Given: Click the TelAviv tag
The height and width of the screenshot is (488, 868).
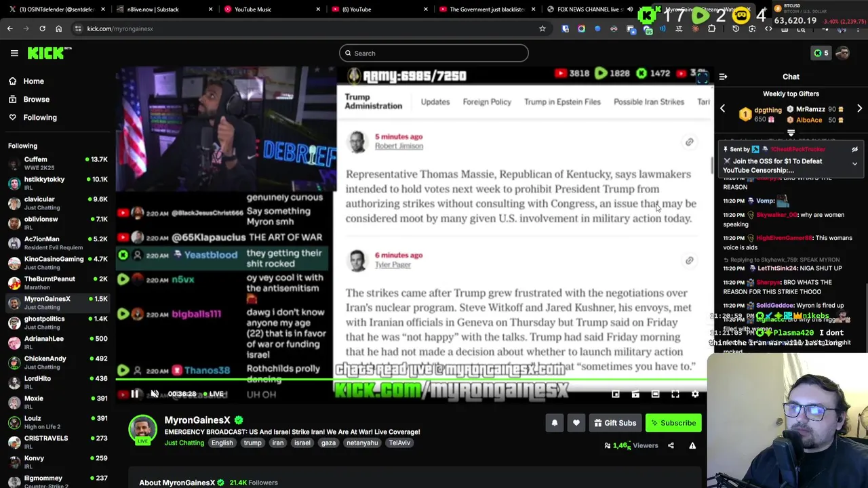Looking at the screenshot, I should [399, 443].
